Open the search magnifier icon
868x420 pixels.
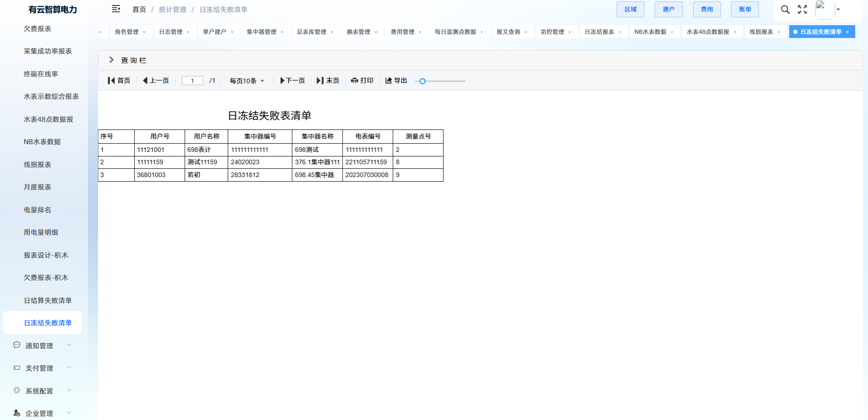pyautogui.click(x=785, y=10)
